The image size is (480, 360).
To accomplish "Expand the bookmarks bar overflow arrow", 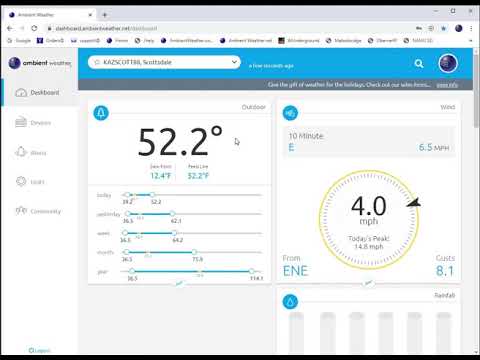I will [471, 40].
